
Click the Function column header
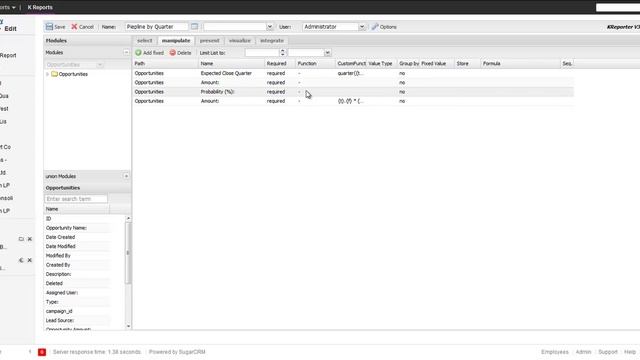(x=316, y=64)
